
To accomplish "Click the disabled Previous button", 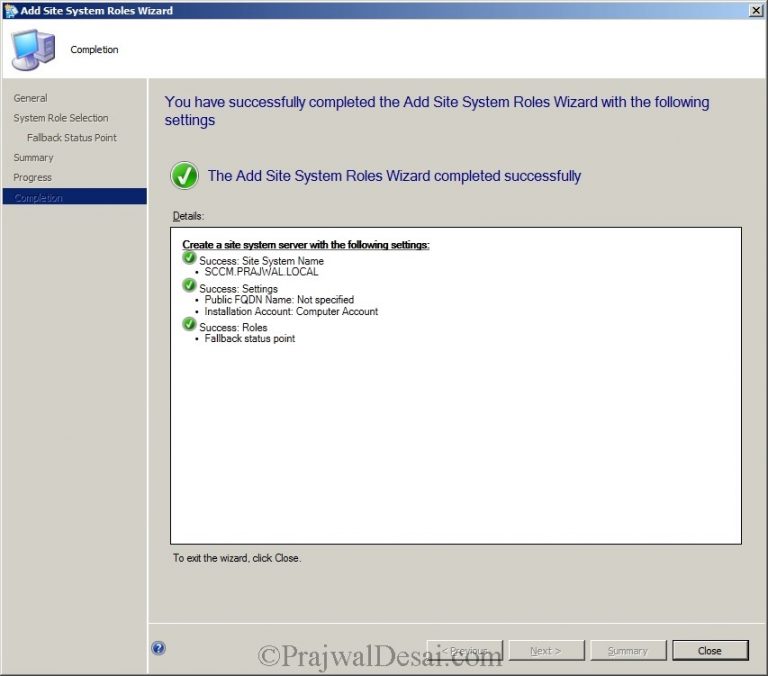I will click(x=465, y=651).
